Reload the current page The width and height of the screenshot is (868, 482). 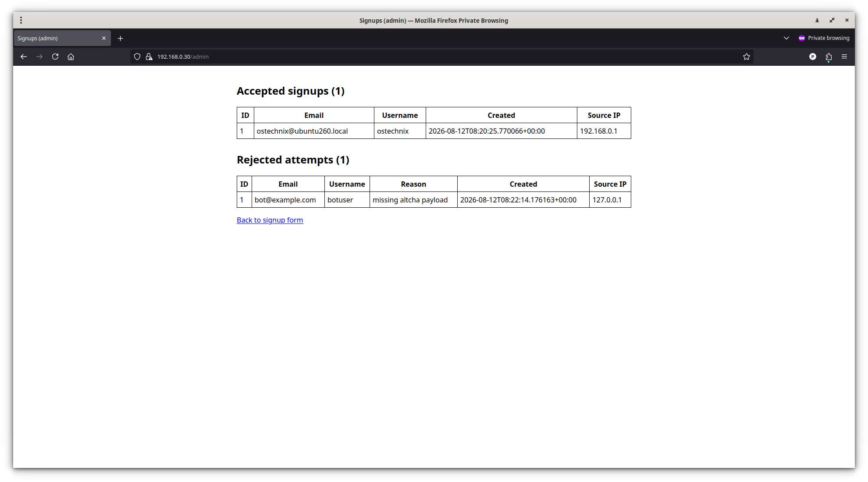pyautogui.click(x=55, y=57)
